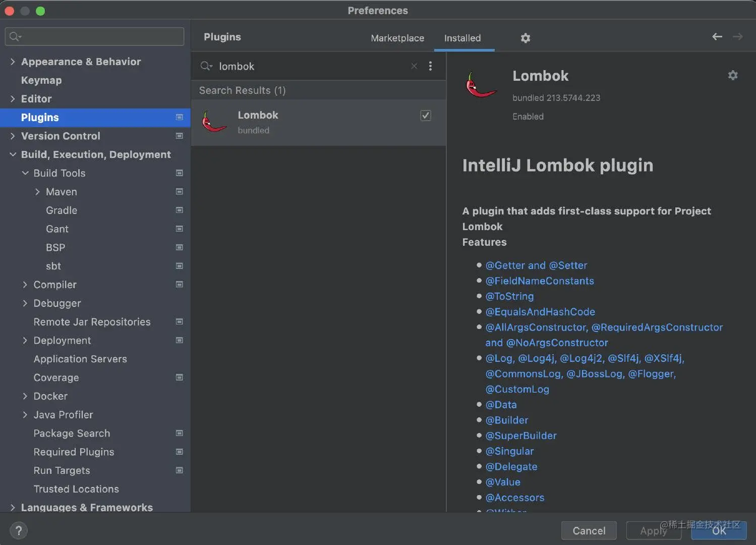Uncheck the Lombok plugin enabled checkbox
Screen dimensions: 756x545
click(426, 116)
